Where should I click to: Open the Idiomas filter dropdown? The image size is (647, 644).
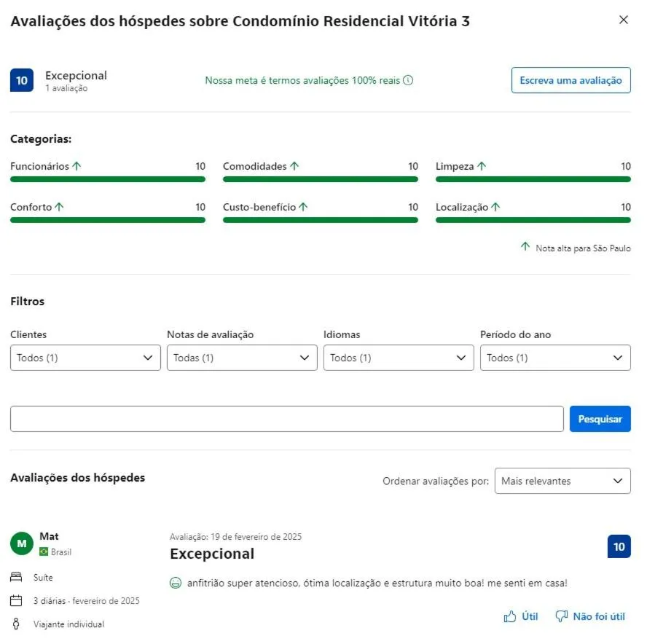click(x=399, y=358)
